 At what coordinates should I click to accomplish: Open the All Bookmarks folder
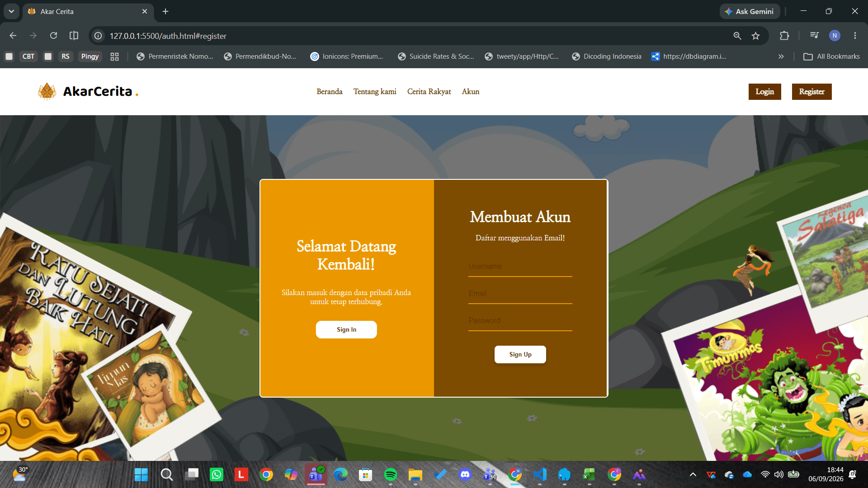(831, 56)
